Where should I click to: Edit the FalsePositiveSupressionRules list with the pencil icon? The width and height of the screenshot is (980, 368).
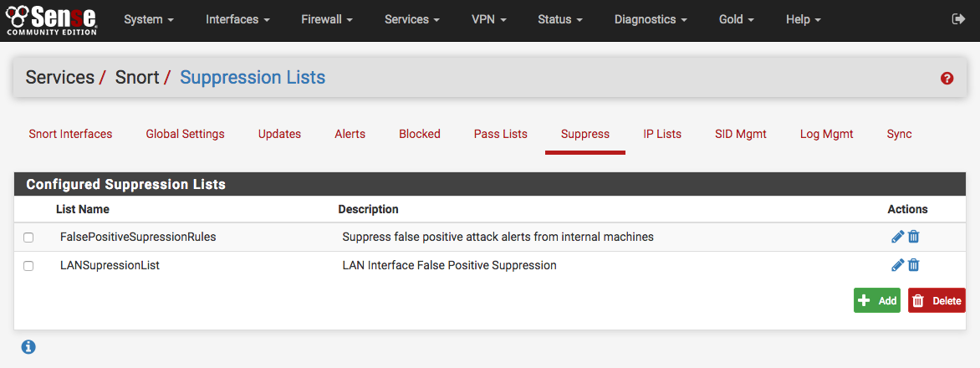coord(897,237)
